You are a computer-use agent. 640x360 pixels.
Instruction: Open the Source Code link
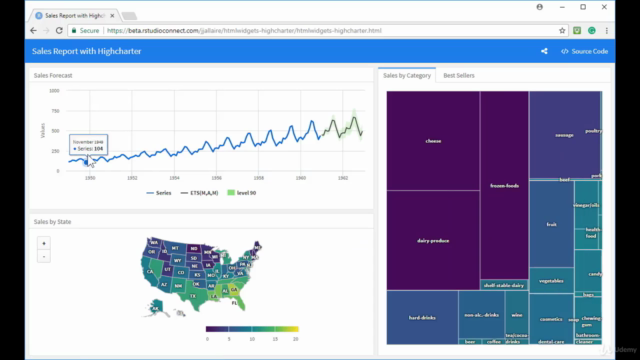coord(584,51)
